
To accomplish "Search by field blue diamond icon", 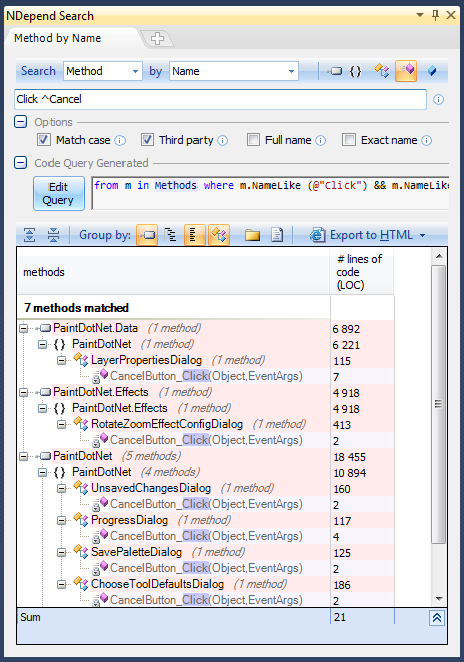I will [432, 71].
